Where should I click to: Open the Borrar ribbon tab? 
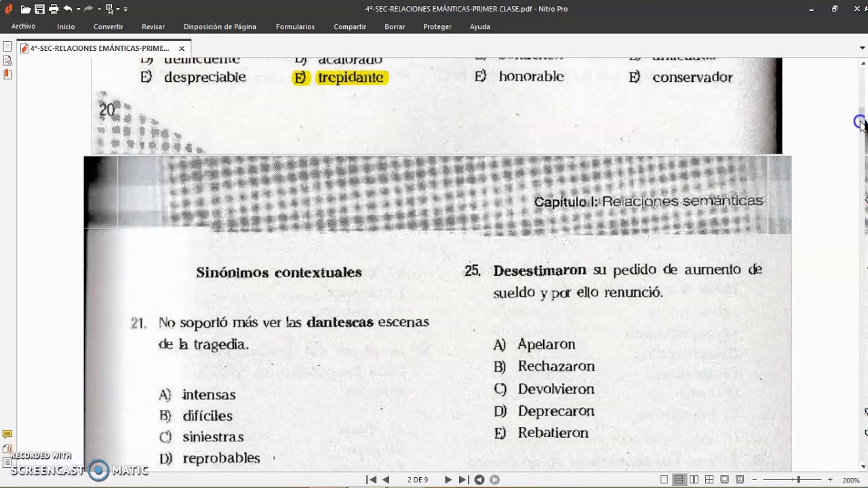(395, 26)
